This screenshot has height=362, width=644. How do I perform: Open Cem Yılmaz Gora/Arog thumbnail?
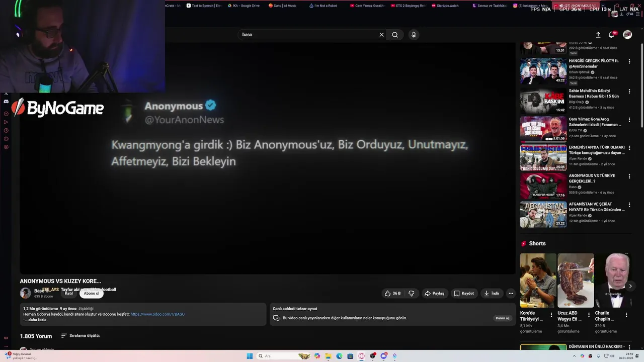[543, 129]
